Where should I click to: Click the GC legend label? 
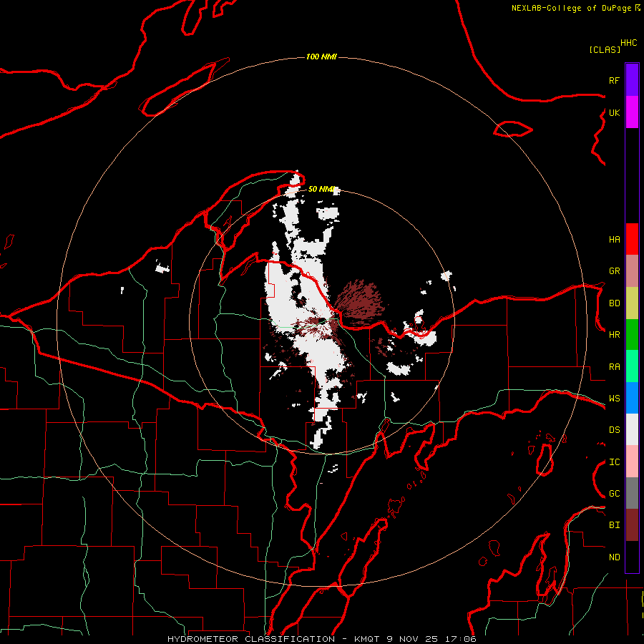click(x=614, y=494)
